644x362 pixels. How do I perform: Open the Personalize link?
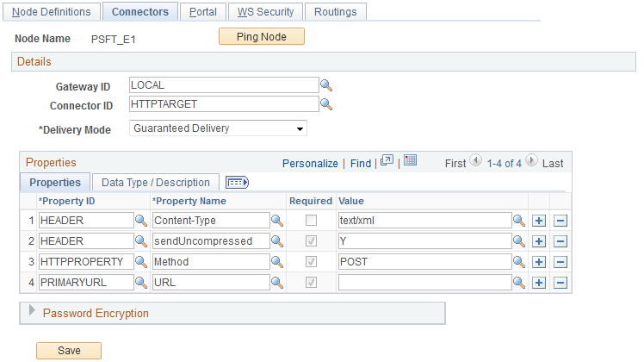coord(310,164)
